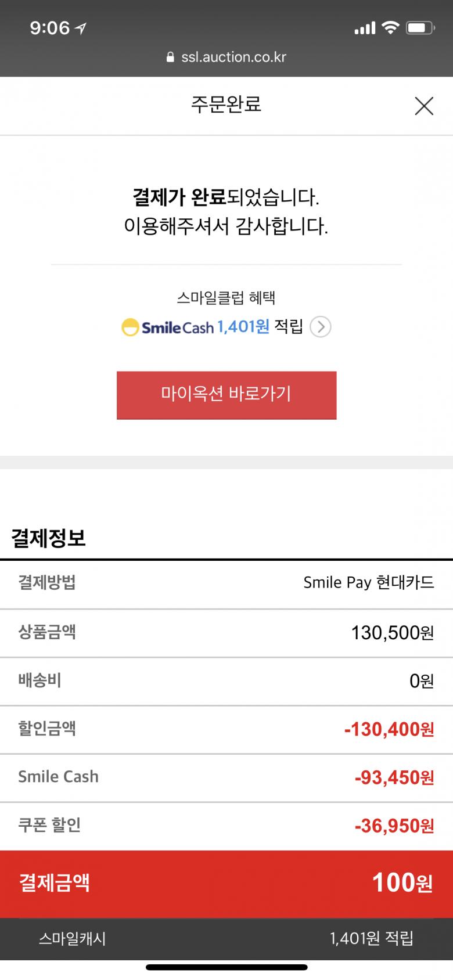Expand SmileCash 적립 details chevron
The image size is (453, 980).
pos(321,327)
